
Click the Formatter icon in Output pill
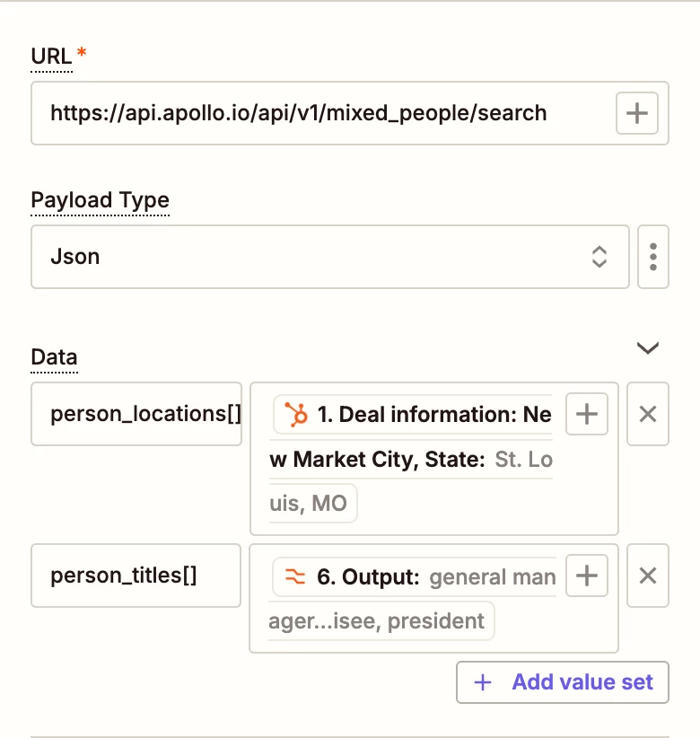tap(296, 576)
